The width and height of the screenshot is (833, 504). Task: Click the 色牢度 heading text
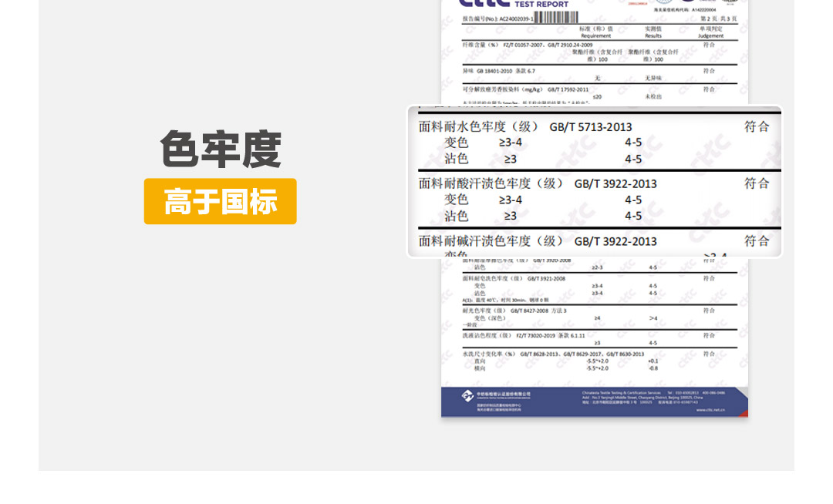[x=220, y=150]
